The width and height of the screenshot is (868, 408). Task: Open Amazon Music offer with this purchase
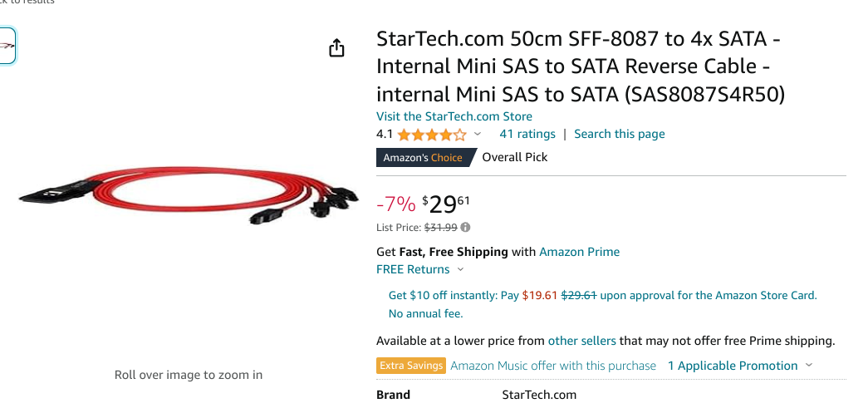click(x=553, y=366)
